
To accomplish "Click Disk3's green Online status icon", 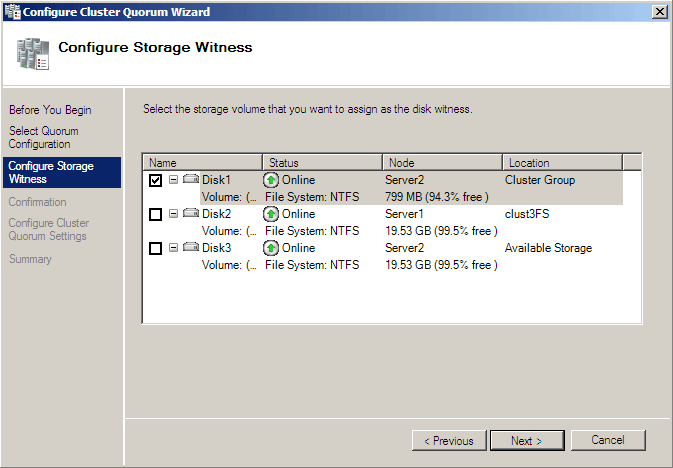I will click(271, 248).
